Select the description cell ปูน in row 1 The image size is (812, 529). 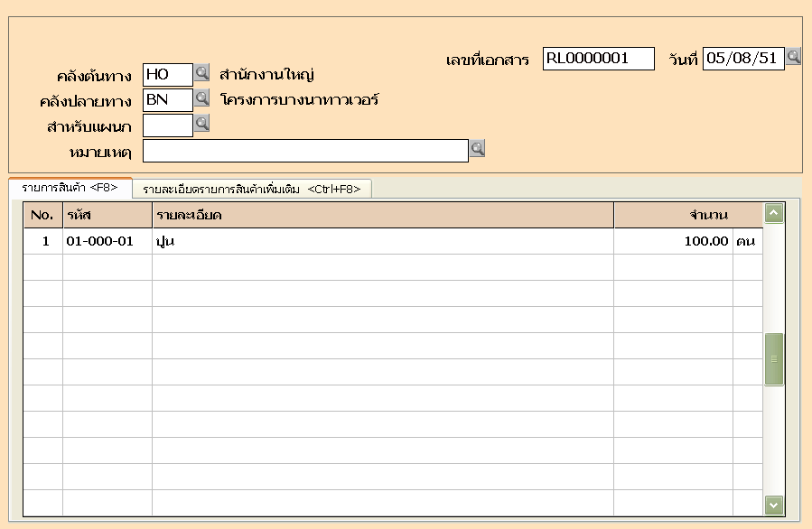382,242
